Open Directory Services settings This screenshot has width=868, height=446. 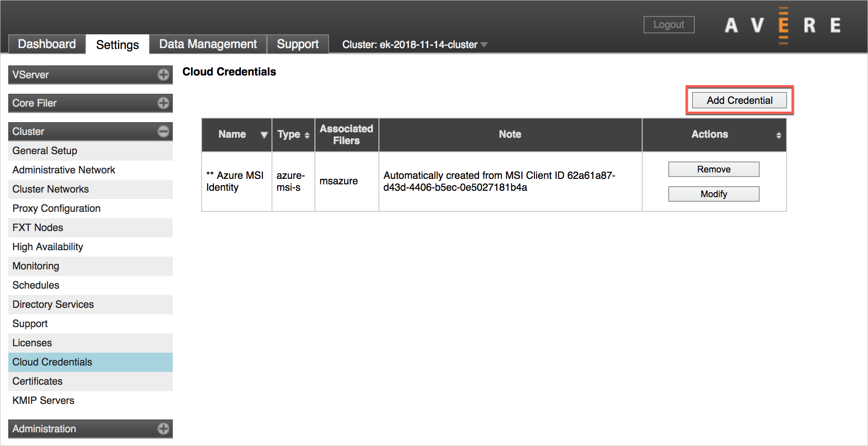(91, 305)
